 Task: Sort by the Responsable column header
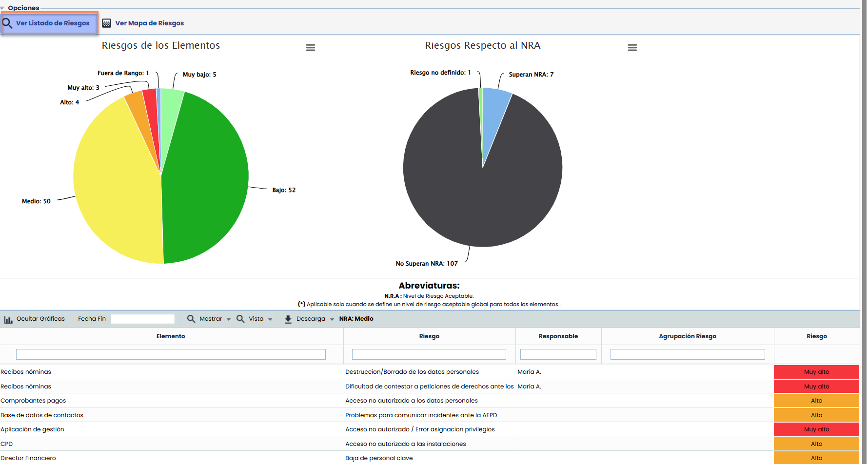(558, 336)
